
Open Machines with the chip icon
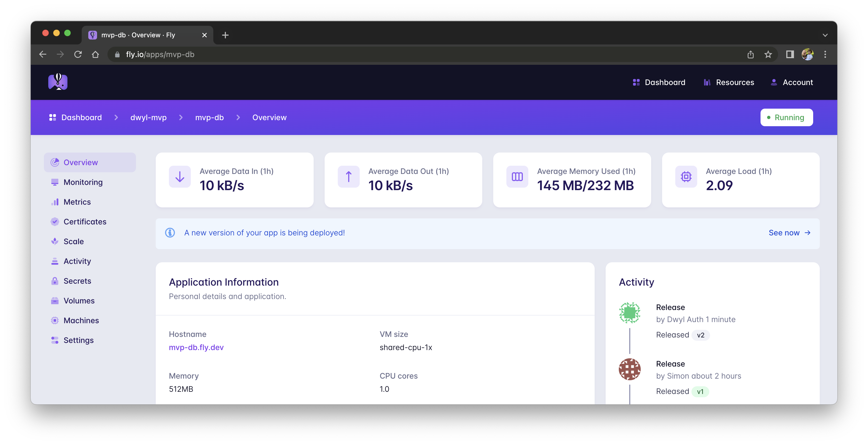55,320
